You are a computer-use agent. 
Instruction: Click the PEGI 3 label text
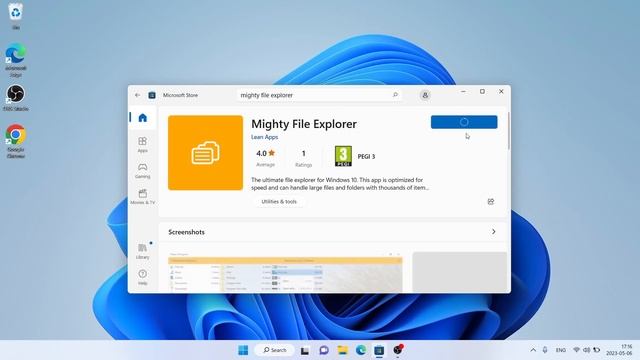point(366,157)
